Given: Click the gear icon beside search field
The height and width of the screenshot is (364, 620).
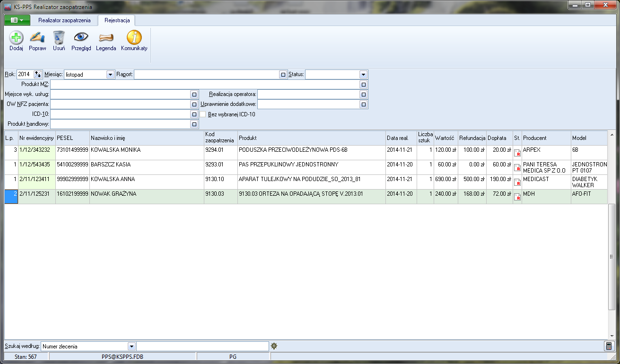Looking at the screenshot, I should [274, 346].
